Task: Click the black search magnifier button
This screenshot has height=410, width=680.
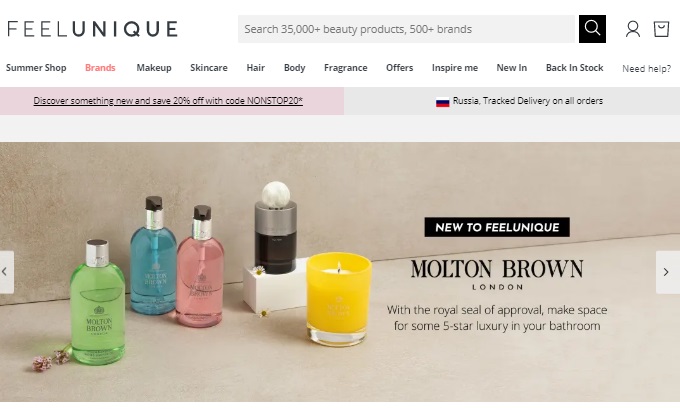Action: (x=592, y=29)
